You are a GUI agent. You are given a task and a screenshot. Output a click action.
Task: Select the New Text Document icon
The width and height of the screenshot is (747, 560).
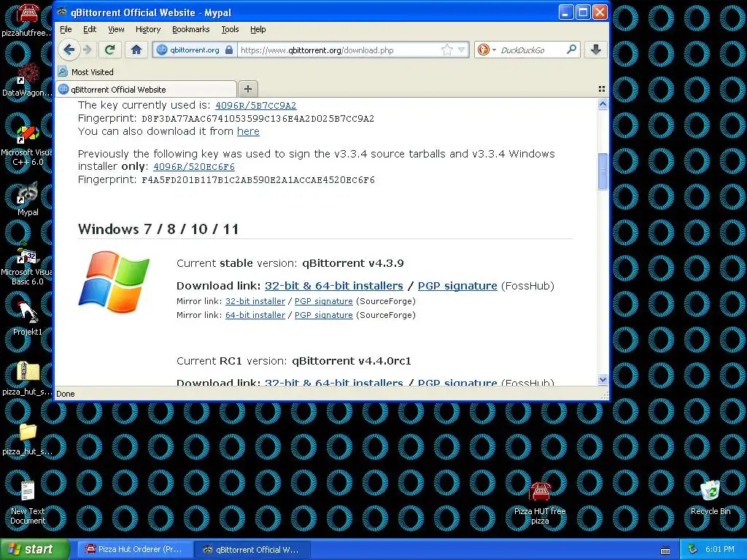pos(27,502)
